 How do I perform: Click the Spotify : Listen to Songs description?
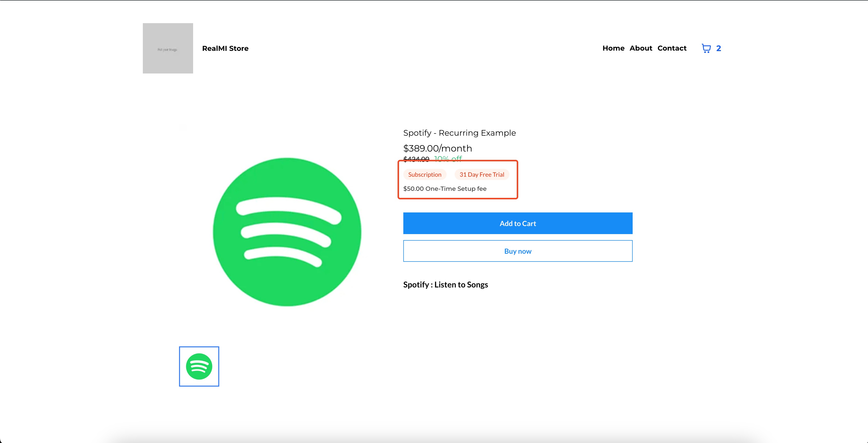coord(446,285)
